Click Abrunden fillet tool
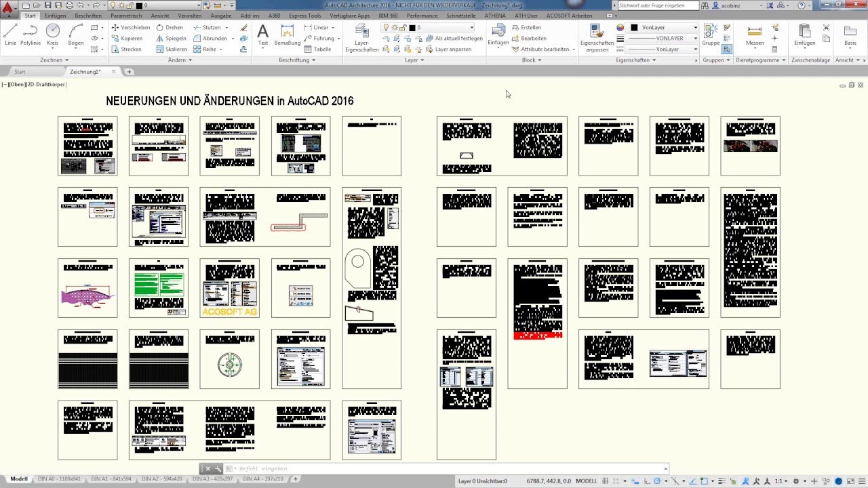The width and height of the screenshot is (868, 488). tap(210, 39)
